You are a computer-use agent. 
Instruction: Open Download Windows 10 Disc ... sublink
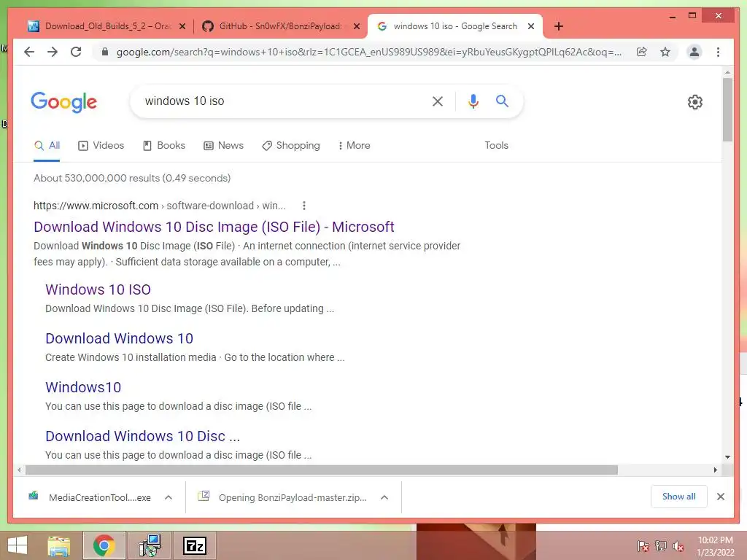142,436
